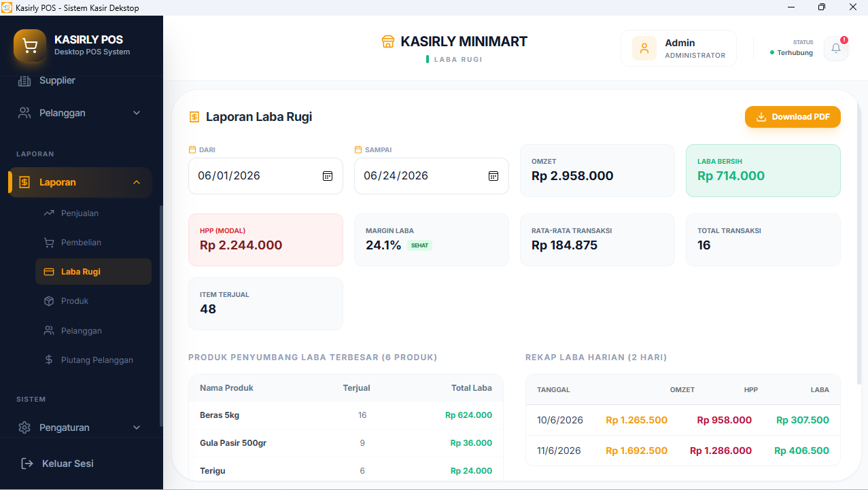868x490 pixels.
Task: Click the Item Terjual 48 card
Action: point(266,304)
